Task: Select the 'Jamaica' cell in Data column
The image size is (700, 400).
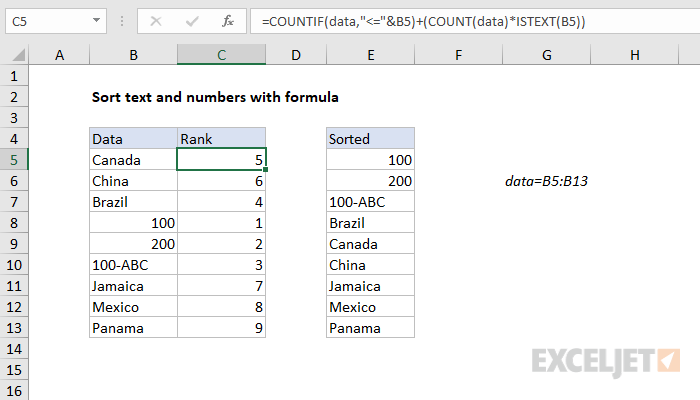Action: pyautogui.click(x=133, y=286)
